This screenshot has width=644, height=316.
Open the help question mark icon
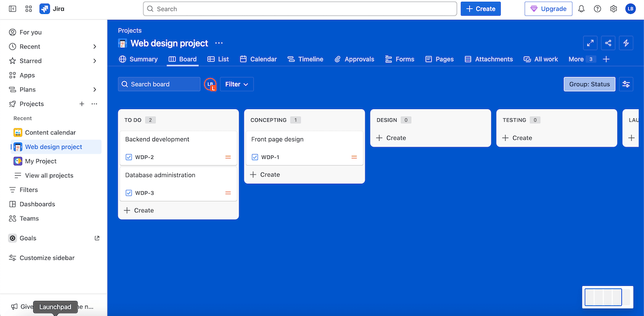(x=597, y=9)
